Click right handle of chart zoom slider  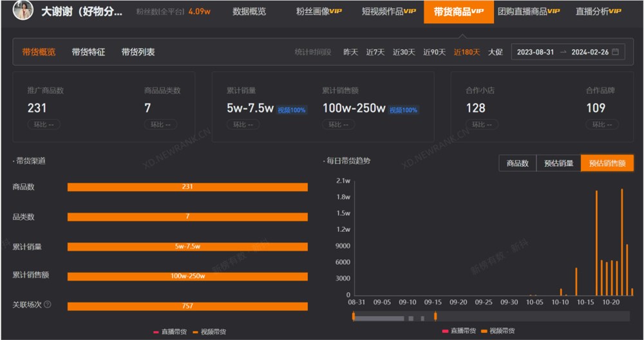tap(435, 316)
